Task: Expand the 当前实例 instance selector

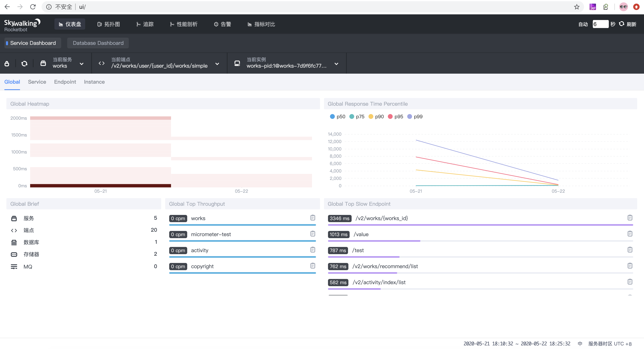Action: click(x=336, y=64)
